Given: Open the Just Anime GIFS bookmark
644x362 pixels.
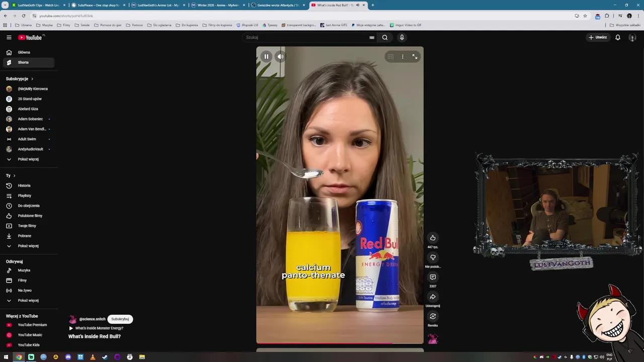Looking at the screenshot, I should click(x=334, y=25).
